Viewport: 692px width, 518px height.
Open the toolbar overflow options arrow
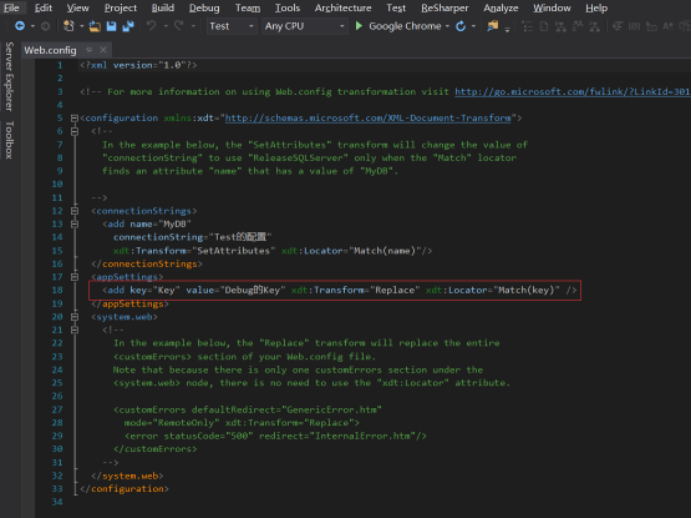click(x=507, y=30)
